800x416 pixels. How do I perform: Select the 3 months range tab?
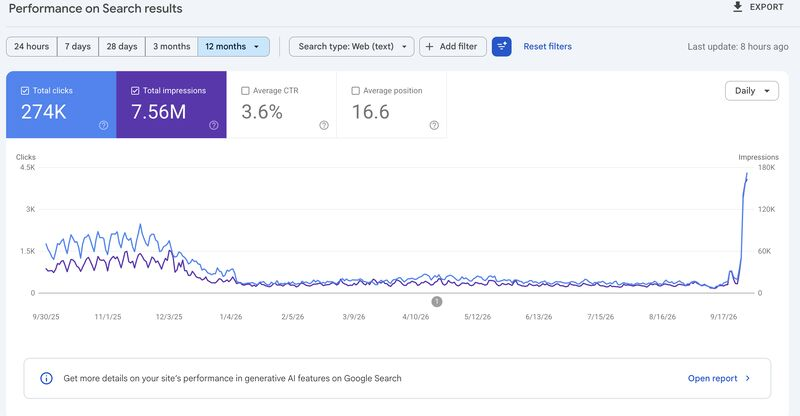pyautogui.click(x=172, y=46)
